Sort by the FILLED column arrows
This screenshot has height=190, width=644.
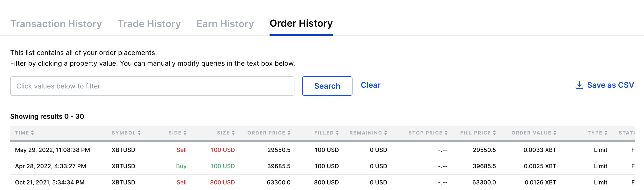[x=337, y=133]
